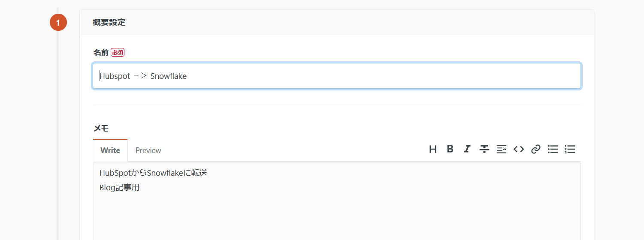Click inside the memo text area

coord(337,214)
